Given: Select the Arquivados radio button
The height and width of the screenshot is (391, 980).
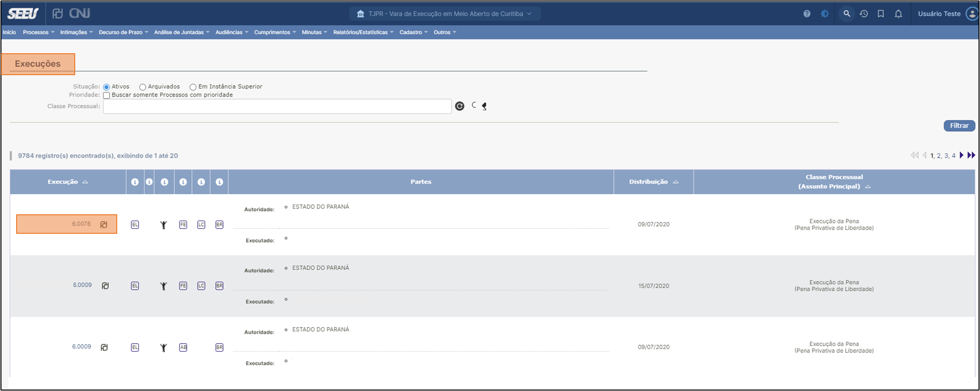Looking at the screenshot, I should (x=143, y=87).
